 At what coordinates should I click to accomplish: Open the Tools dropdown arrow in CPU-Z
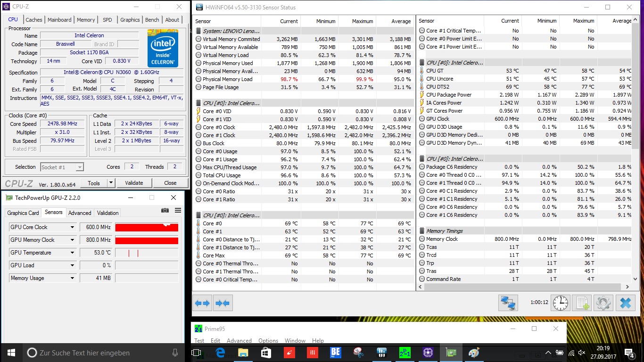click(x=111, y=183)
